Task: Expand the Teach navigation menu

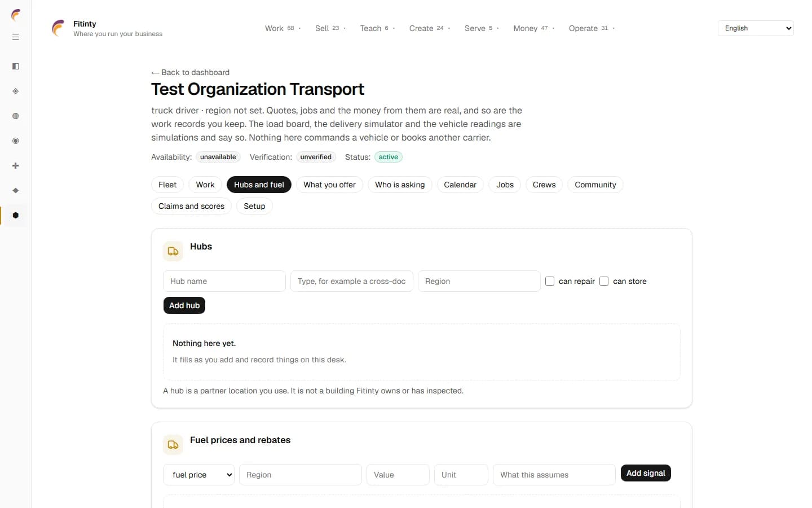Action: (x=378, y=28)
